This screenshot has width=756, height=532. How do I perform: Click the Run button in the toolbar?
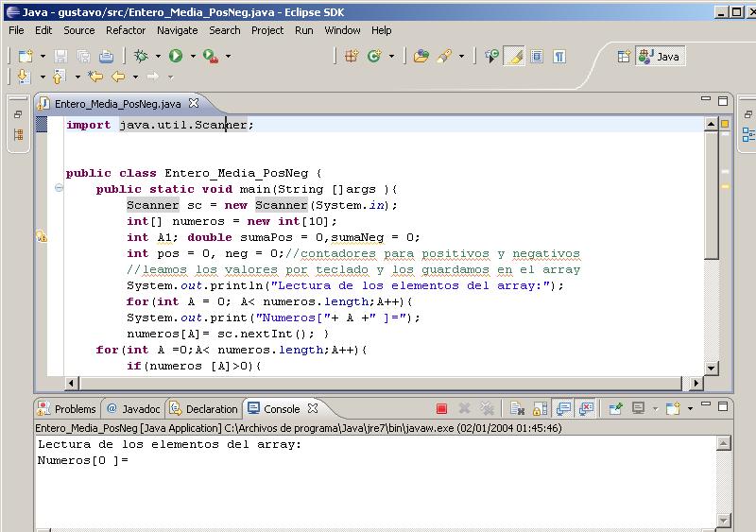point(176,57)
